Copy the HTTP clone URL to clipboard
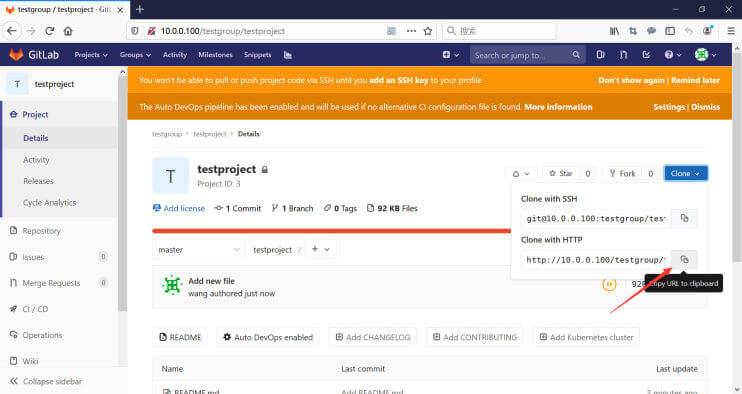Viewport: 742px width, 394px height. 684,259
